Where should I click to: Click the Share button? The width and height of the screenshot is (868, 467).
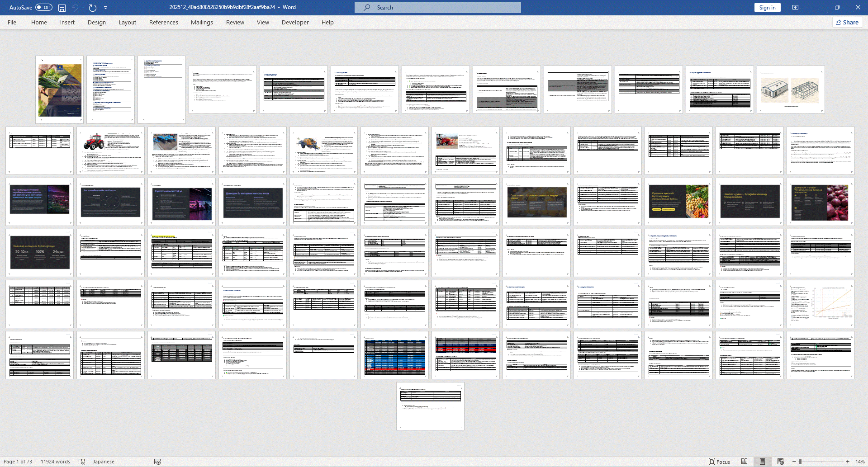pyautogui.click(x=847, y=22)
